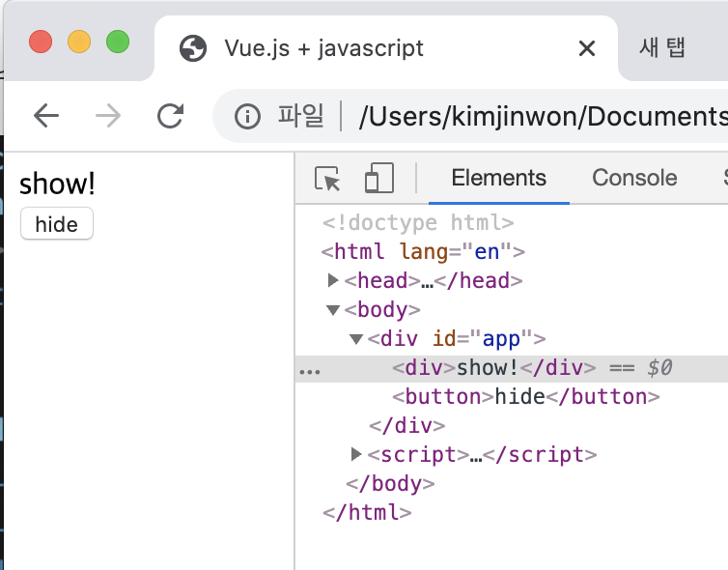
Task: Collapse the body element node
Action: tap(333, 309)
